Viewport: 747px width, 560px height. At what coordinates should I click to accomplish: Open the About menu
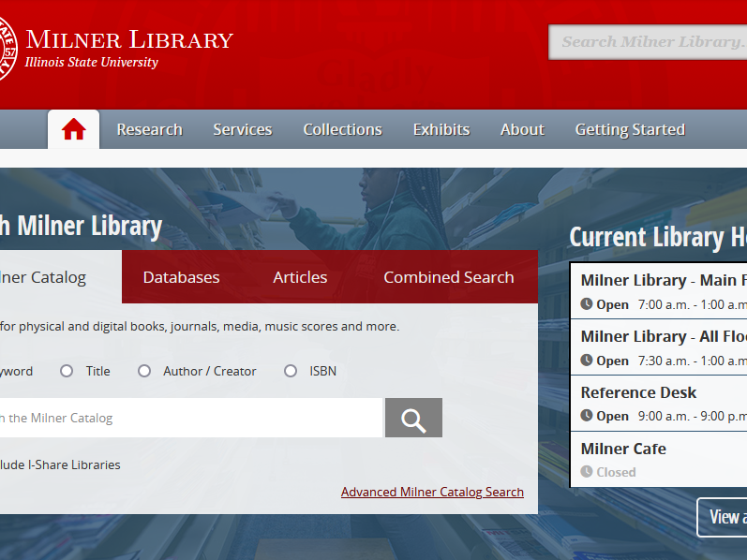tap(522, 129)
